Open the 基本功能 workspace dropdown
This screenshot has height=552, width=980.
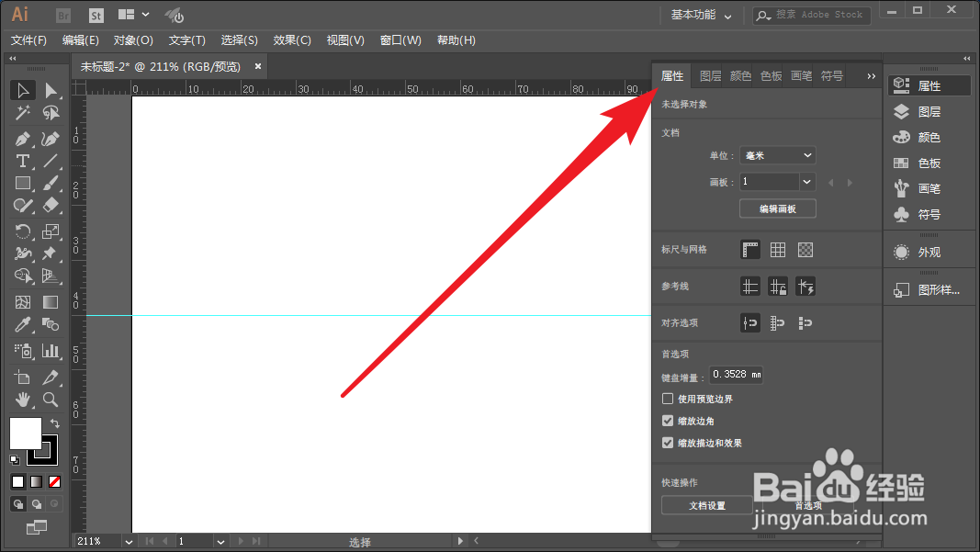(x=701, y=15)
